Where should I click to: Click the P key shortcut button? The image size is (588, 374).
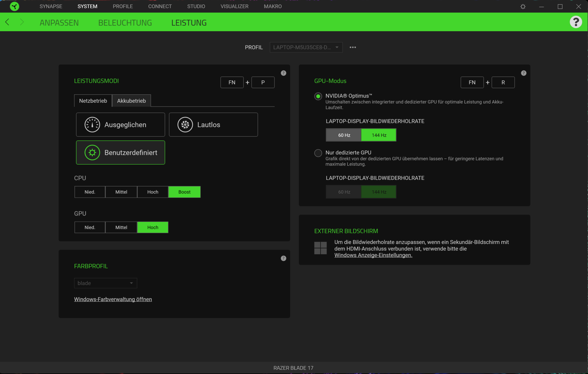263,82
